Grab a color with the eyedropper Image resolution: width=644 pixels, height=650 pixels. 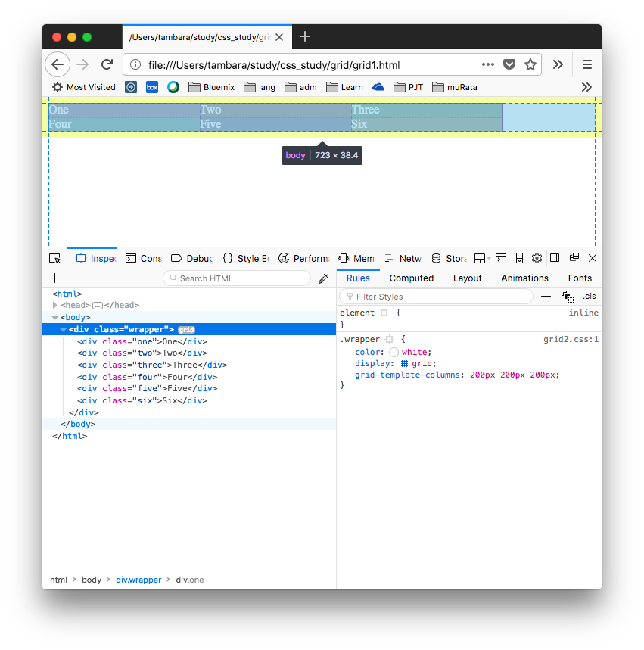point(323,278)
